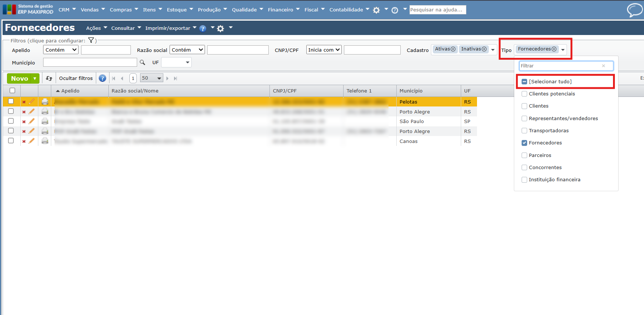The height and width of the screenshot is (315, 644).
Task: Open the Estoque menu
Action: [180, 10]
